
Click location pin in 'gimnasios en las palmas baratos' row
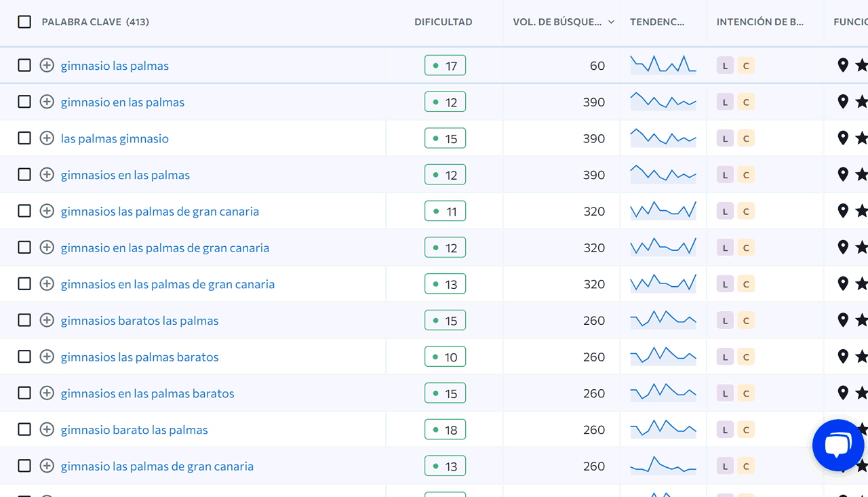coord(843,393)
